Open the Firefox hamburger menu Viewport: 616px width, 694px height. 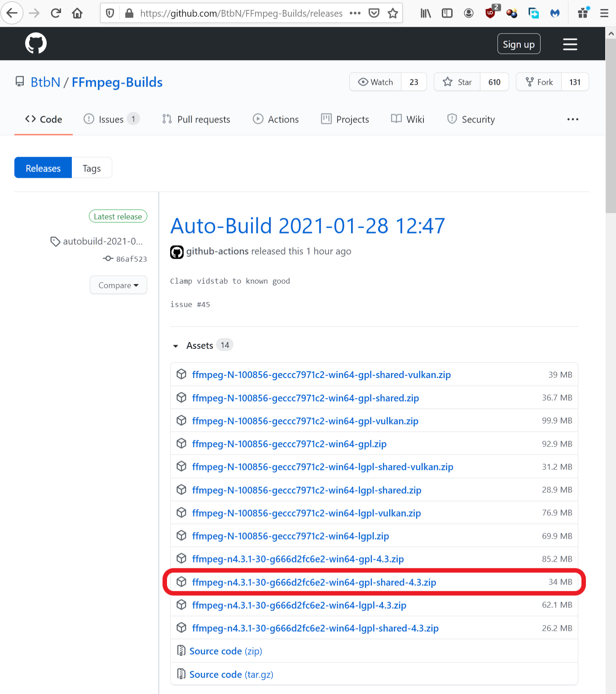604,13
